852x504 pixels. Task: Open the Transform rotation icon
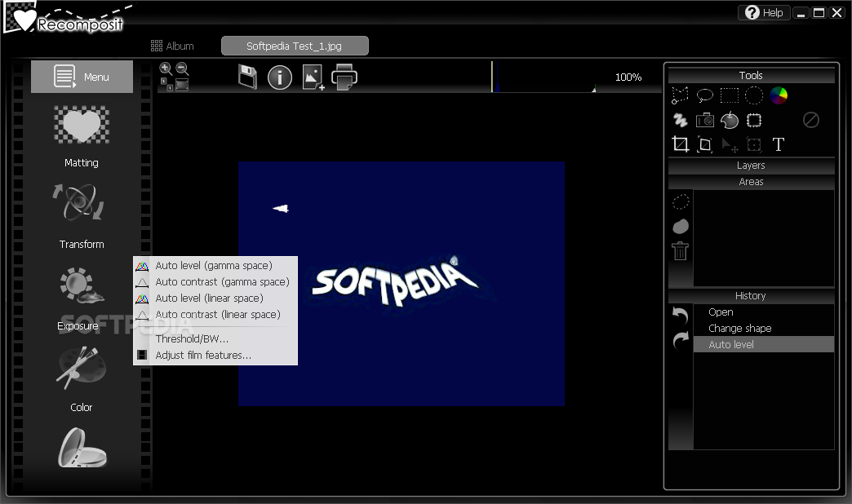(x=79, y=202)
